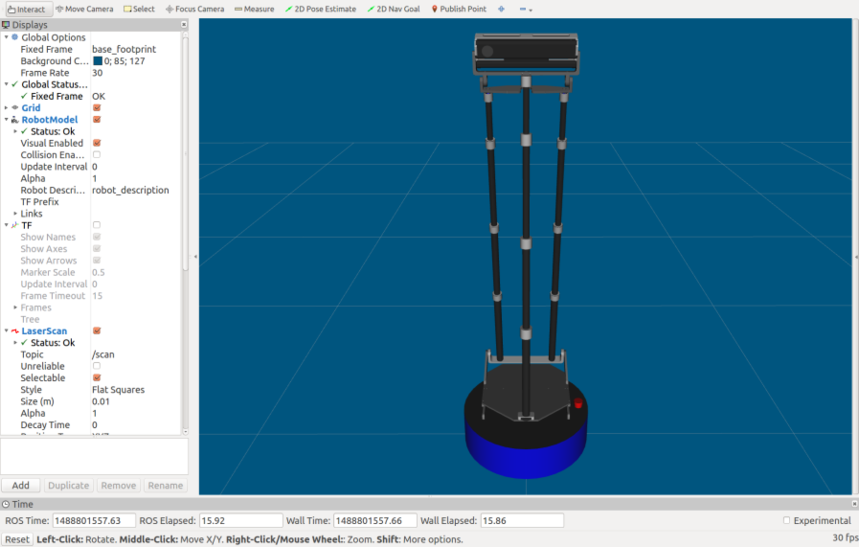This screenshot has width=859, height=547.
Task: Untick the RobotModel display checkbox
Action: pos(97,119)
